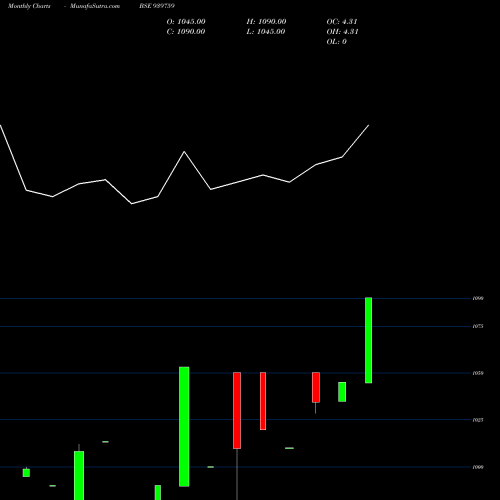Click the tall green candle topping just above 1050
Viewport: 500px width, 500px height.
pyautogui.click(x=184, y=427)
